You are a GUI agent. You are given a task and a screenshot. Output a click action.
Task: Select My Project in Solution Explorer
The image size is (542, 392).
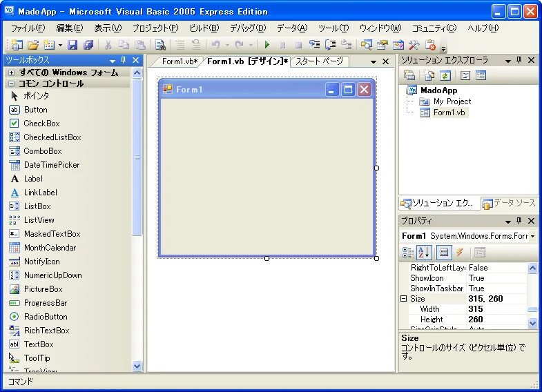pyautogui.click(x=452, y=101)
